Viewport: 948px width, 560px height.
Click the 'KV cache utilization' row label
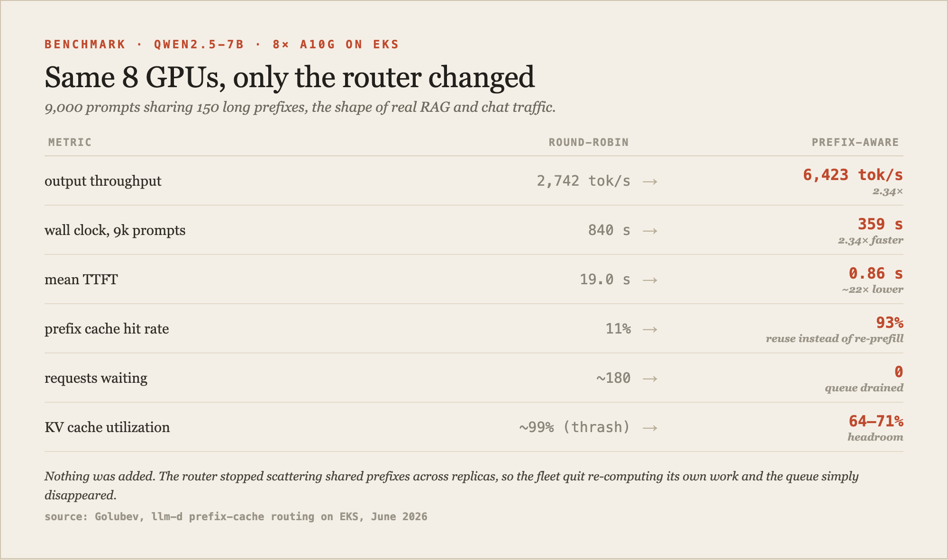point(107,427)
